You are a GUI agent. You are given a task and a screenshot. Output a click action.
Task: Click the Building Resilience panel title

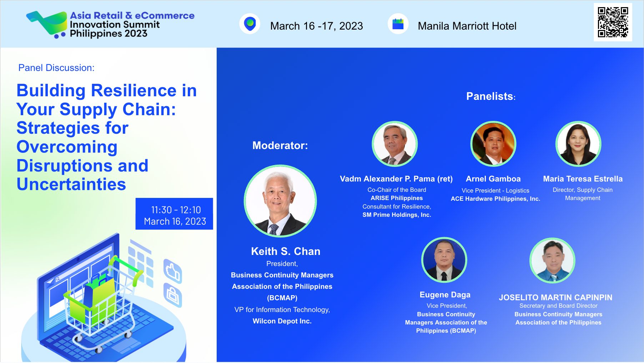106,137
